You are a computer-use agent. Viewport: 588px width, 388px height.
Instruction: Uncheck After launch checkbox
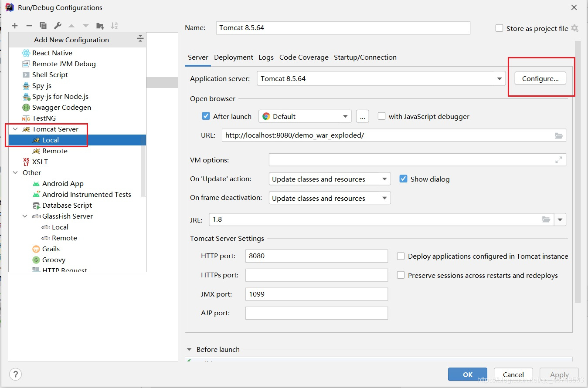(206, 116)
